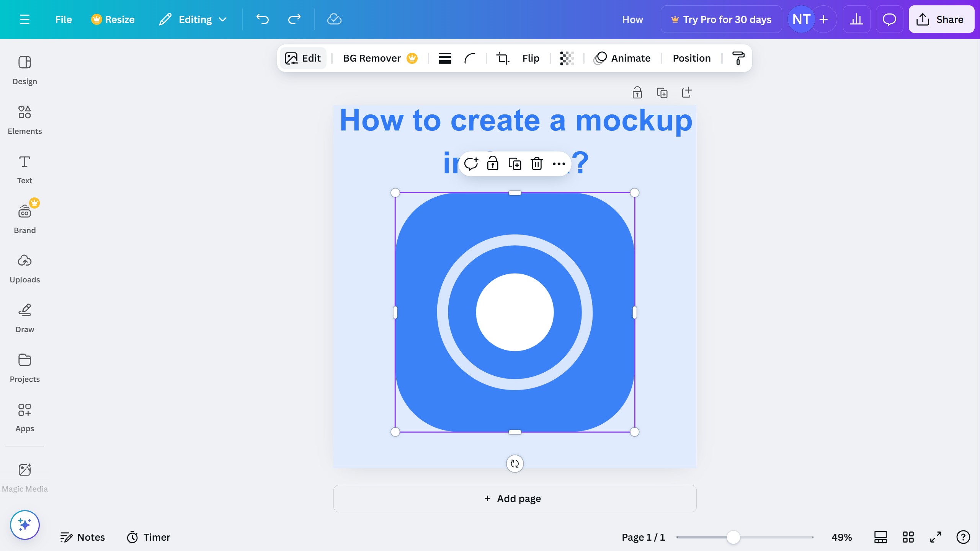Select the corner rounding icon
This screenshot has width=980, height=551.
point(470,58)
